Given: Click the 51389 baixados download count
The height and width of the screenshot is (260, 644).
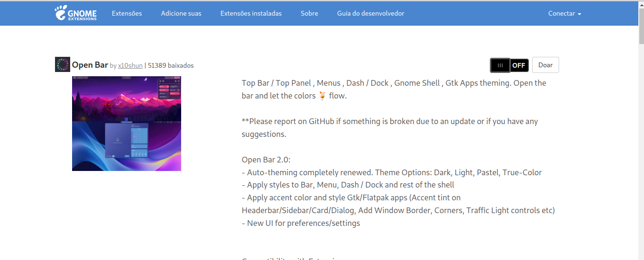Looking at the screenshot, I should [171, 65].
